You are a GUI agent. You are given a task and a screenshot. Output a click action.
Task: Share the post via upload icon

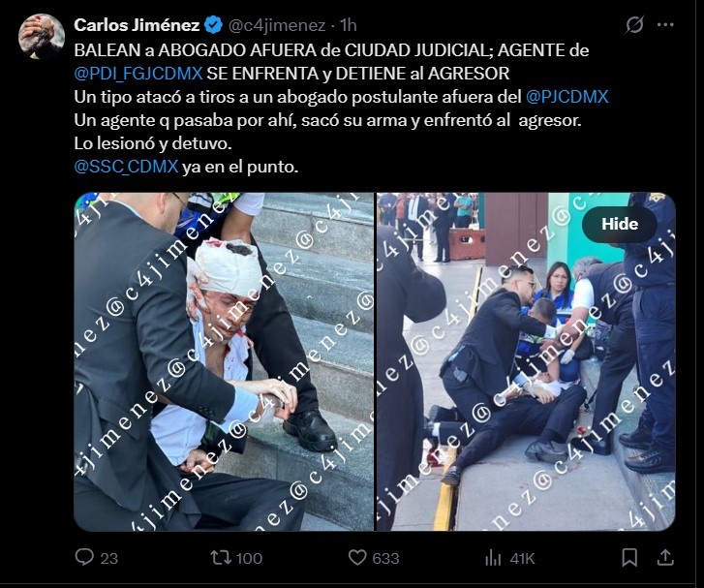pos(665,557)
